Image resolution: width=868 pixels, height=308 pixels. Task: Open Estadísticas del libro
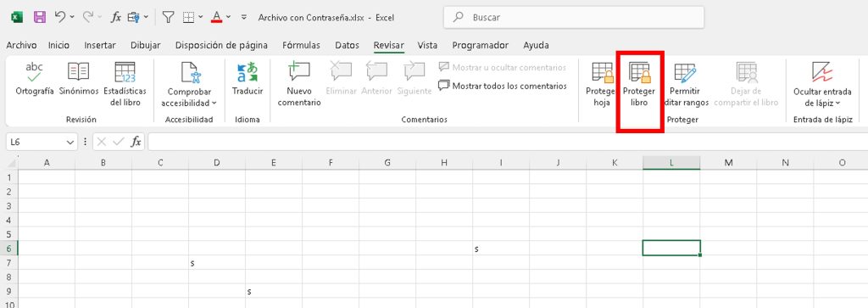pyautogui.click(x=125, y=72)
